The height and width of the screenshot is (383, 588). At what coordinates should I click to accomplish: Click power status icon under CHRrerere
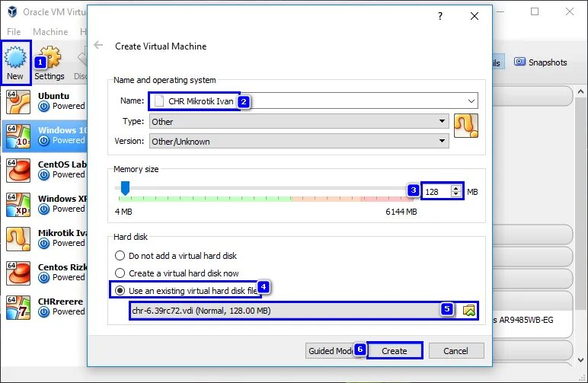click(44, 311)
